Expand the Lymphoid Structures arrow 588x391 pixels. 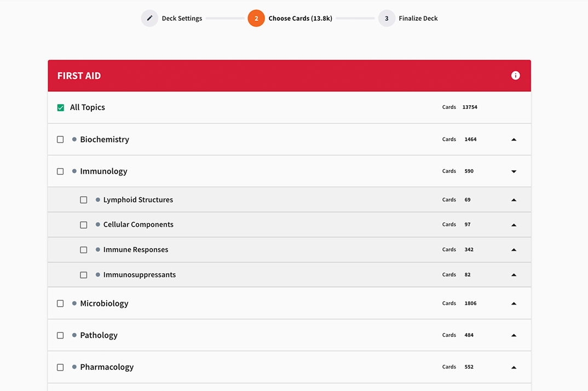click(x=514, y=200)
